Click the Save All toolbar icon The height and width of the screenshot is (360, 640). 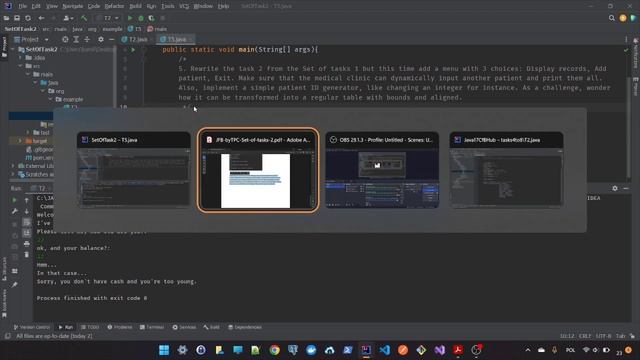[17, 18]
